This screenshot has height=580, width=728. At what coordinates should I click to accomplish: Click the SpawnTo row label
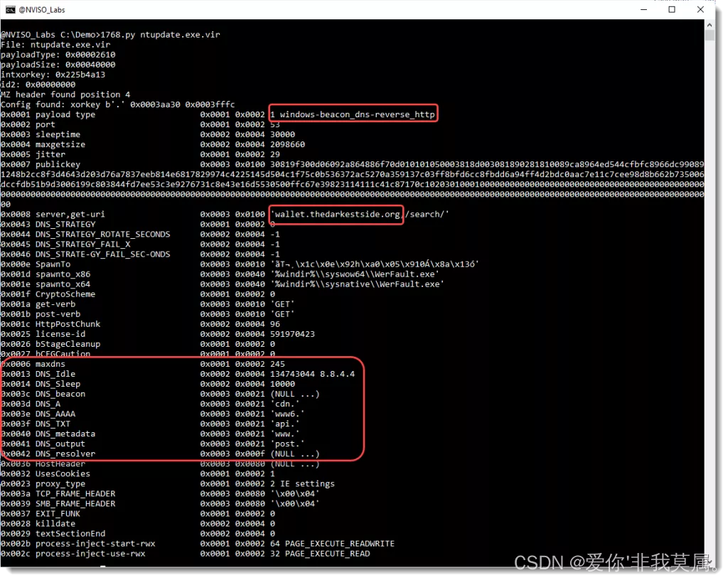[53, 264]
